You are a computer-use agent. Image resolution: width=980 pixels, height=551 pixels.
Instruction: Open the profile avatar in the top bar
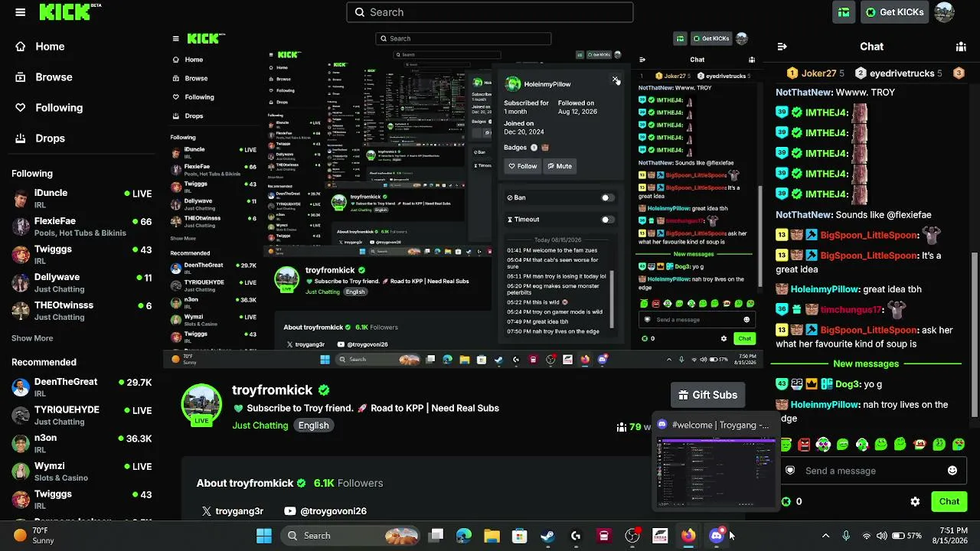[944, 12]
